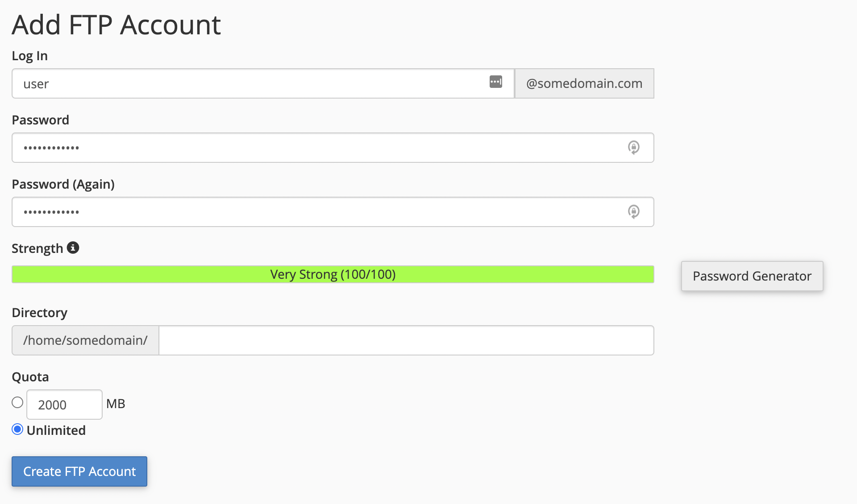Click into the Password input field
Image resolution: width=857 pixels, height=504 pixels.
312,148
